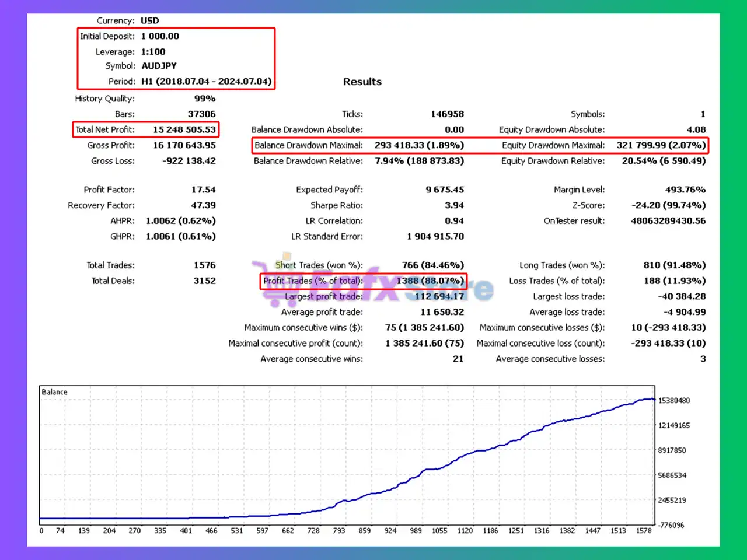Click the Balance label in the chart corner
The width and height of the screenshot is (747, 560).
pyautogui.click(x=54, y=392)
